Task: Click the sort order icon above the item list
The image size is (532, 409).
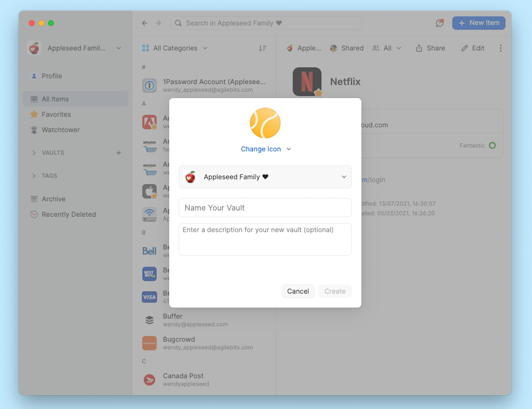Action: coord(263,48)
